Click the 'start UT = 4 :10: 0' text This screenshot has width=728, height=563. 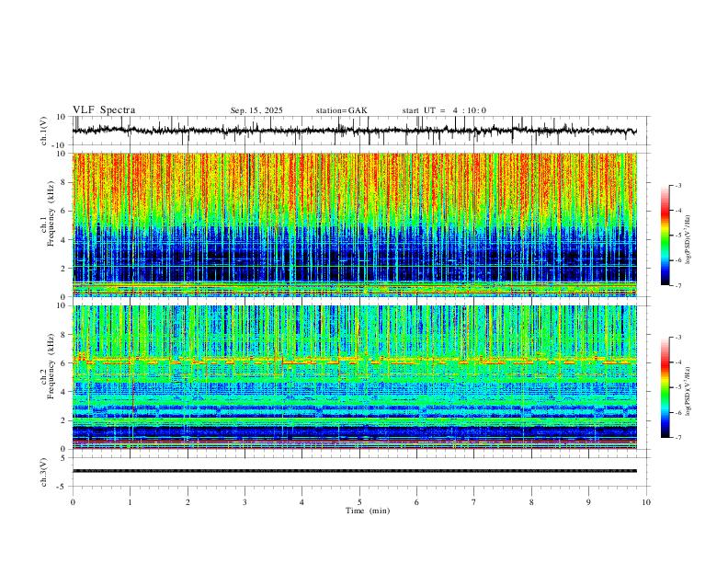444,110
